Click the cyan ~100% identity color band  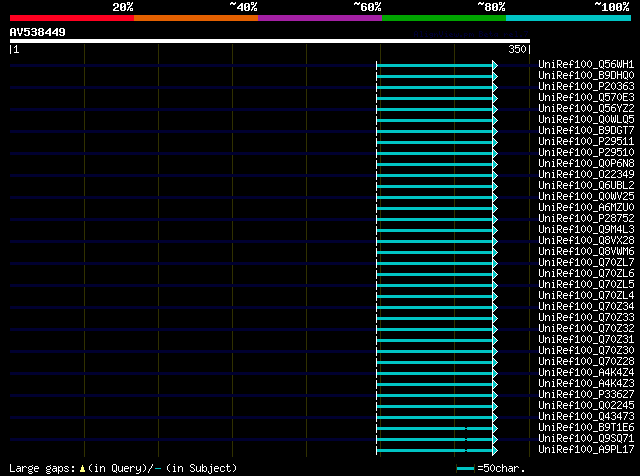tap(569, 18)
